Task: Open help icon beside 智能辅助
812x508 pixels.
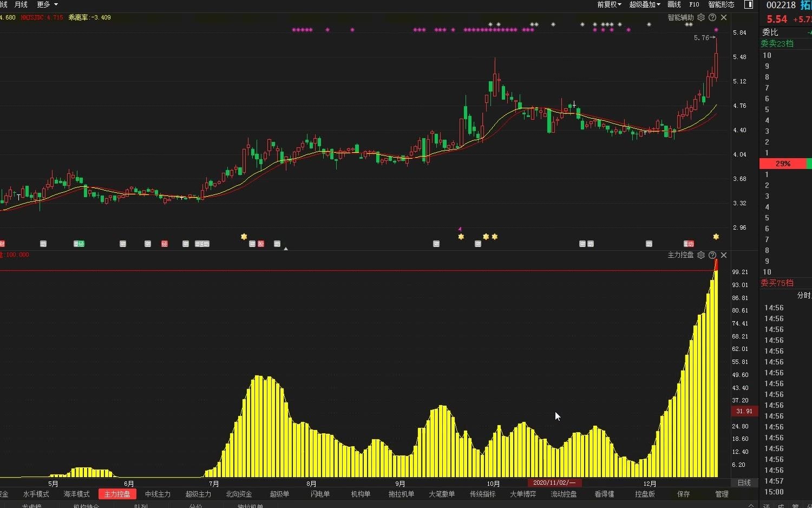Action: [712, 17]
